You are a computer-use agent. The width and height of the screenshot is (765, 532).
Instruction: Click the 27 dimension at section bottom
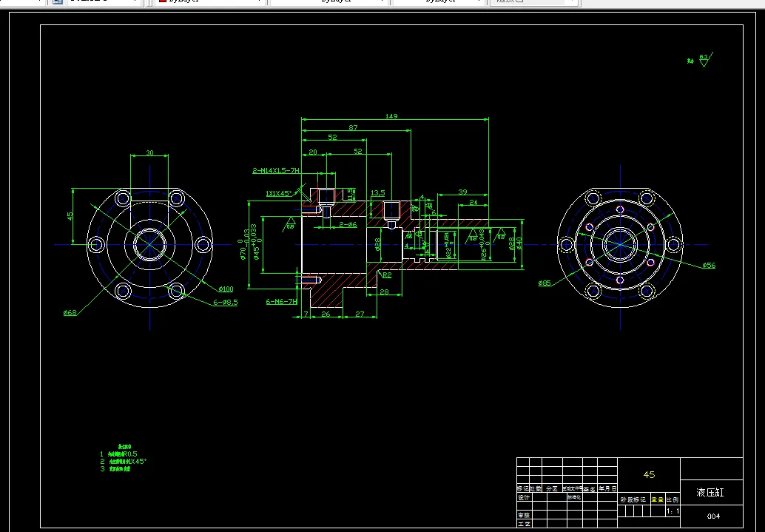[360, 314]
